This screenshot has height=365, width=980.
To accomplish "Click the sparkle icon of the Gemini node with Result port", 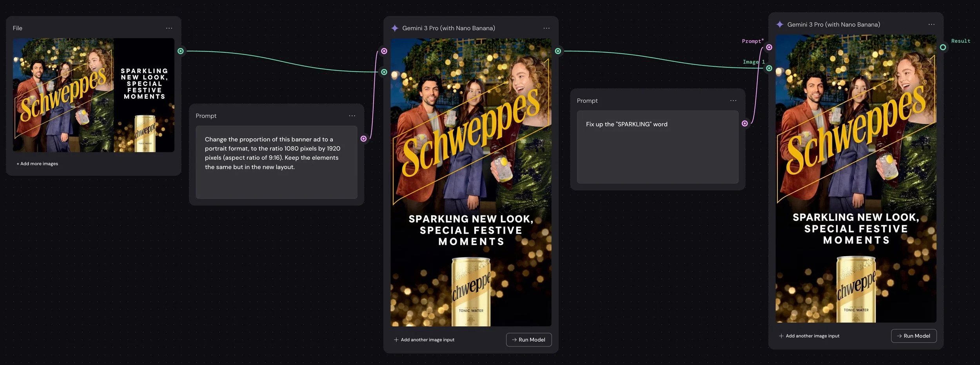I will click(x=780, y=24).
